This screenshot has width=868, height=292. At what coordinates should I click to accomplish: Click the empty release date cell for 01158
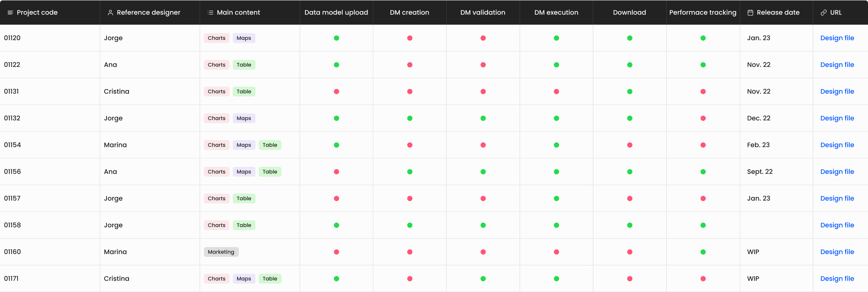pos(776,225)
